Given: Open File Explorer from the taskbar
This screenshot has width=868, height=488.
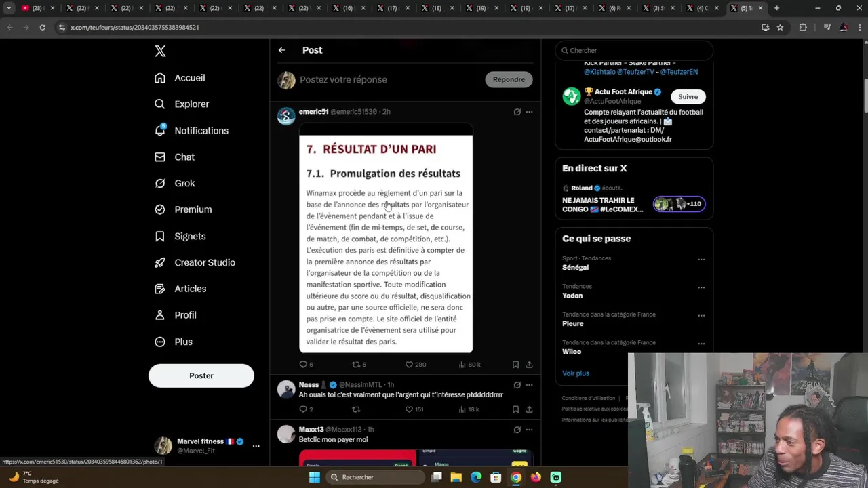Looking at the screenshot, I should 456,477.
